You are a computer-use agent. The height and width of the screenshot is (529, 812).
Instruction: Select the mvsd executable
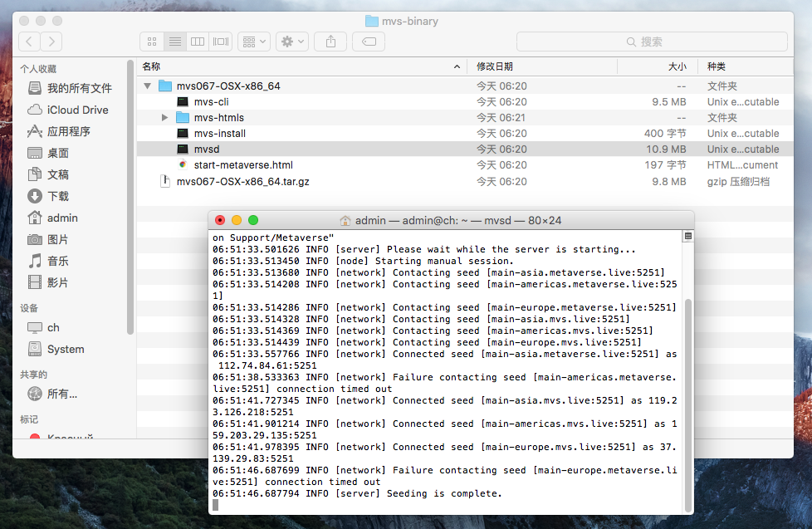[x=465, y=149]
